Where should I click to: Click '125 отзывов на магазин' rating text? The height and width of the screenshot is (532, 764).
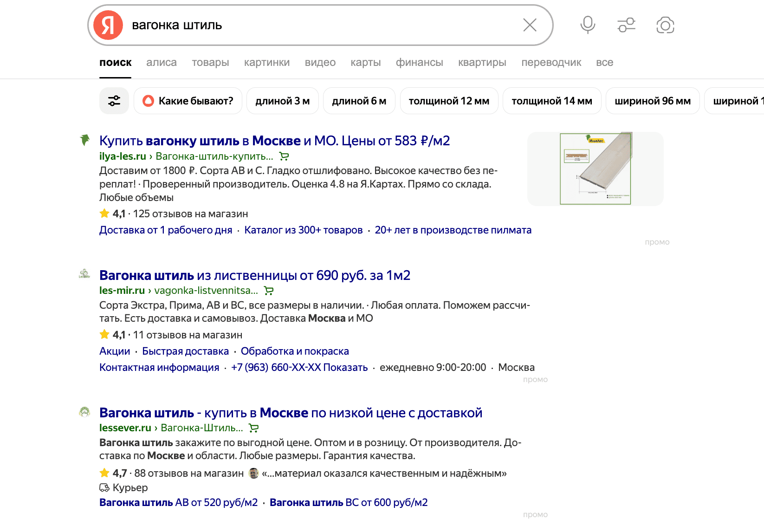(x=191, y=214)
